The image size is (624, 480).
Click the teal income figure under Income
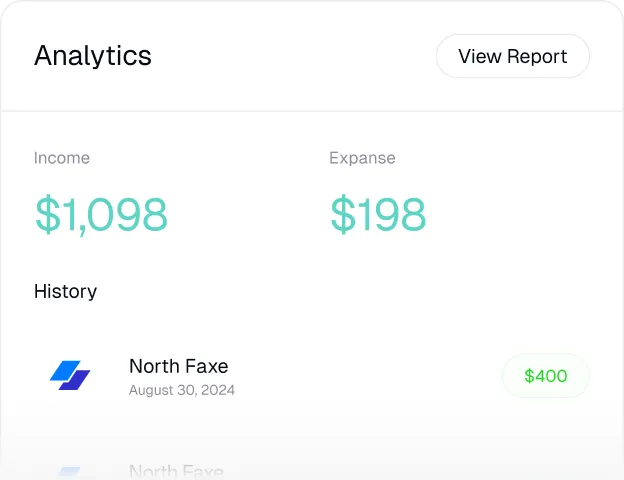pos(101,214)
